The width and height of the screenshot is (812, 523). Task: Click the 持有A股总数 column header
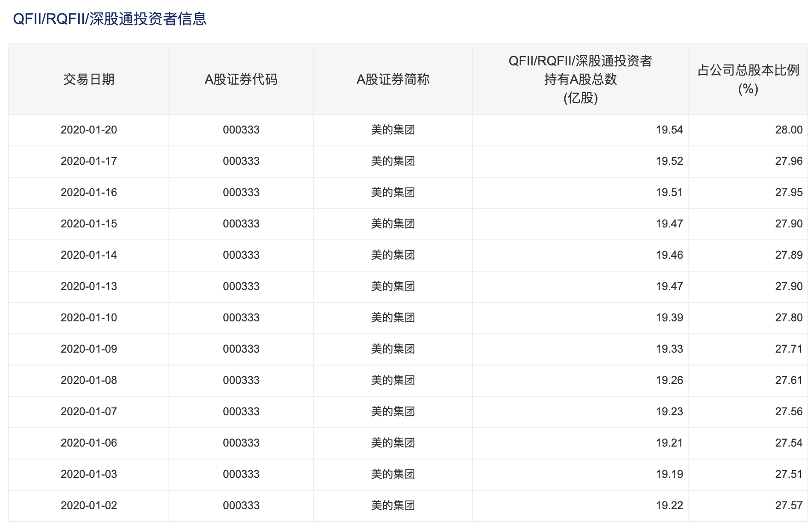click(580, 79)
